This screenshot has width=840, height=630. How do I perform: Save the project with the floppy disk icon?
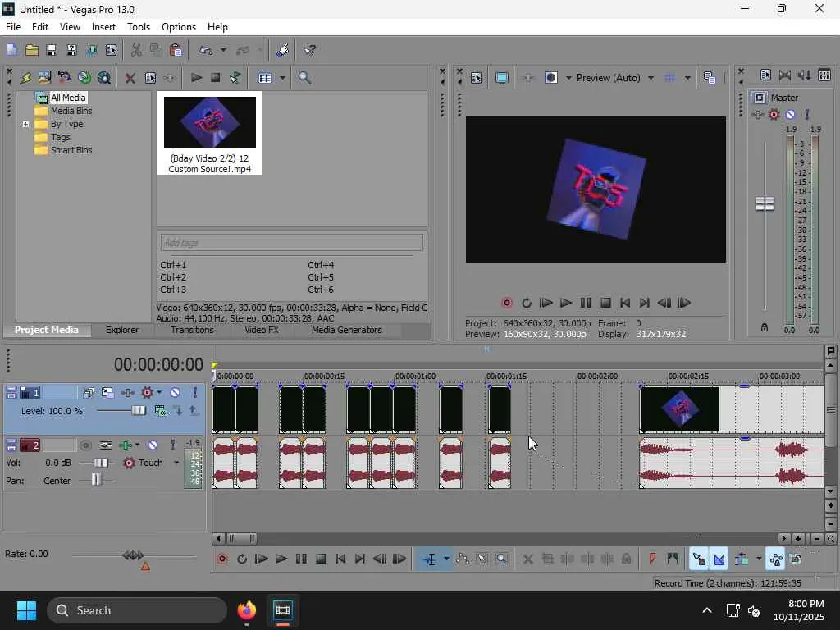click(52, 50)
